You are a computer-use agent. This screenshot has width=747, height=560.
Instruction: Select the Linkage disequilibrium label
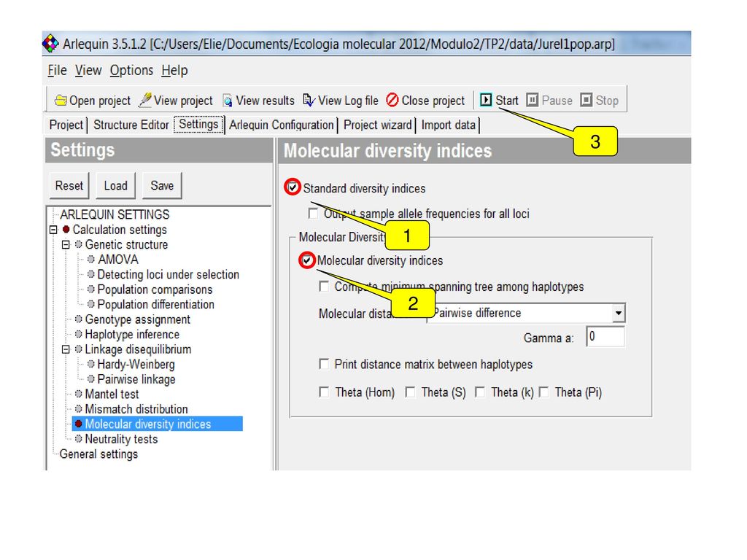138,349
